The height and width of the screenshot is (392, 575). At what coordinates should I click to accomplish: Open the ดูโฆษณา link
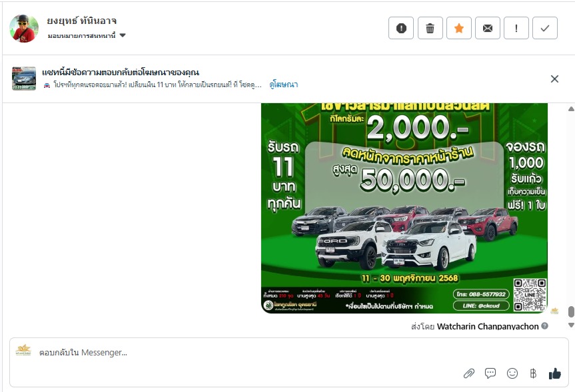point(283,85)
